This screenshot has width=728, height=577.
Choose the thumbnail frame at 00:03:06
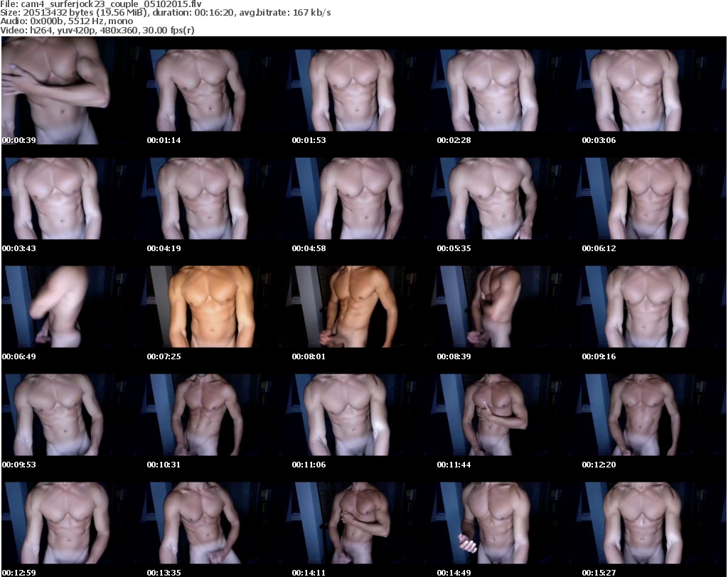click(653, 91)
